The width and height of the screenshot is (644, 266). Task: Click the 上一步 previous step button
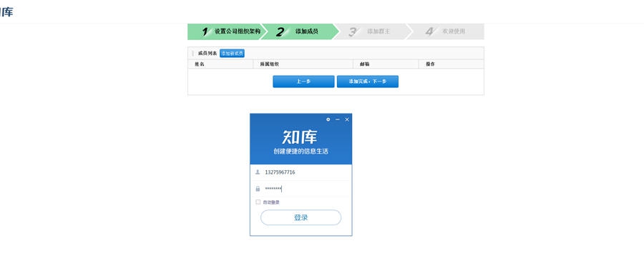[303, 82]
